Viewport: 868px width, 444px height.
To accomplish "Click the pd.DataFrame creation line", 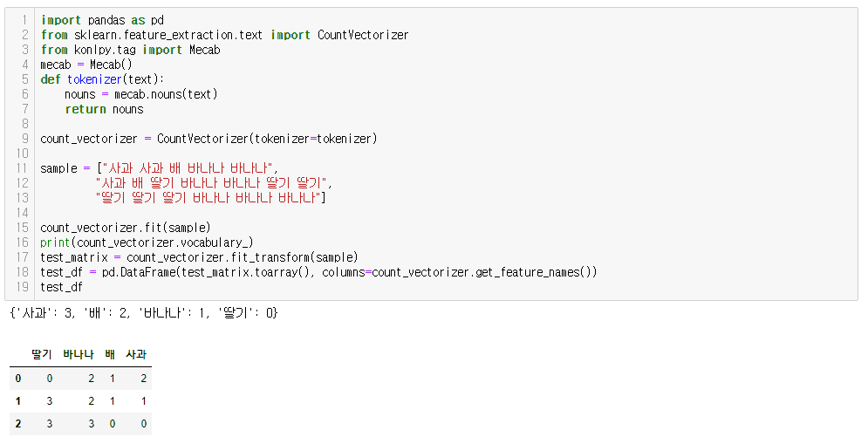I will click(318, 272).
